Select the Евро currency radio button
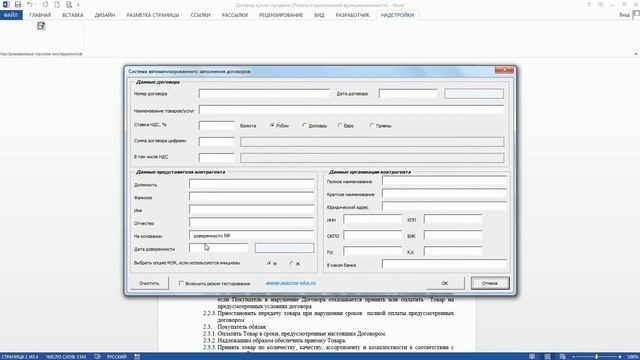Image resolution: width=640 pixels, height=360 pixels. pos(340,126)
